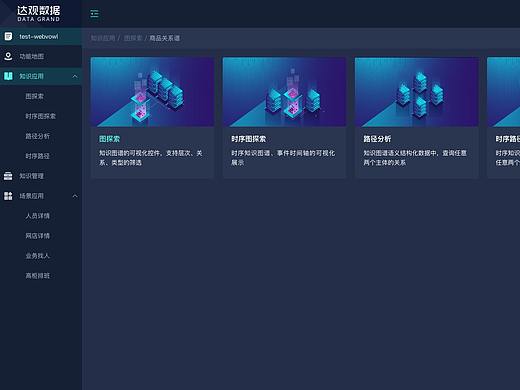
Task: Collapse the 场景应用 menu chevron
Action: click(75, 196)
